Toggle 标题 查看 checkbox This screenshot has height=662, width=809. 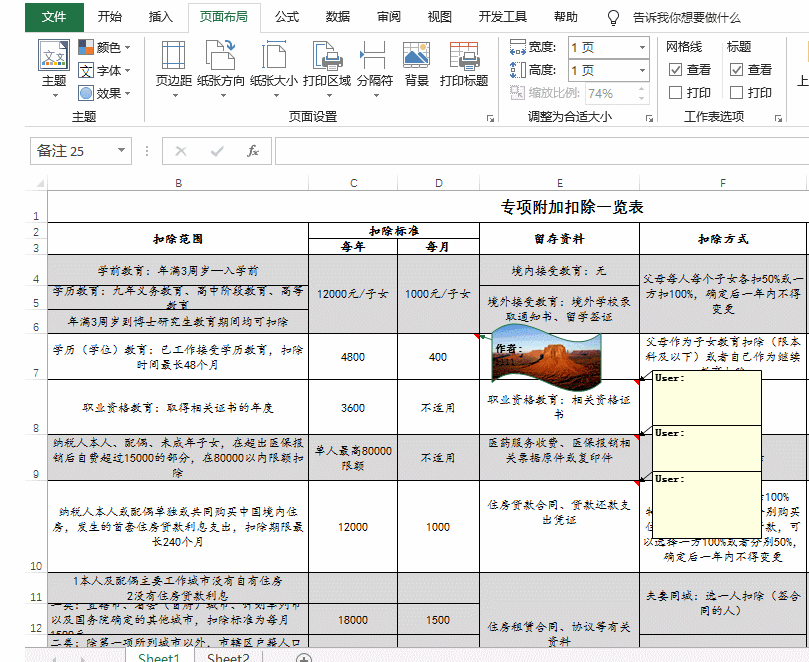point(736,70)
